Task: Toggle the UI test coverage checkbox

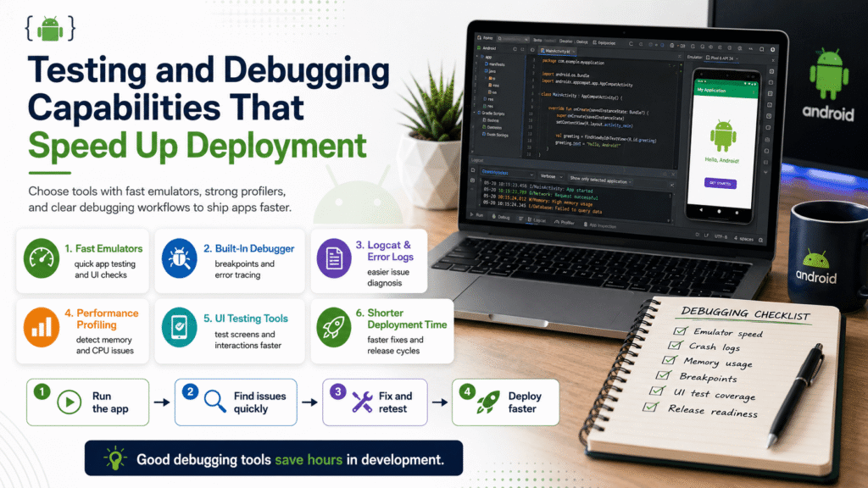Action: click(657, 391)
